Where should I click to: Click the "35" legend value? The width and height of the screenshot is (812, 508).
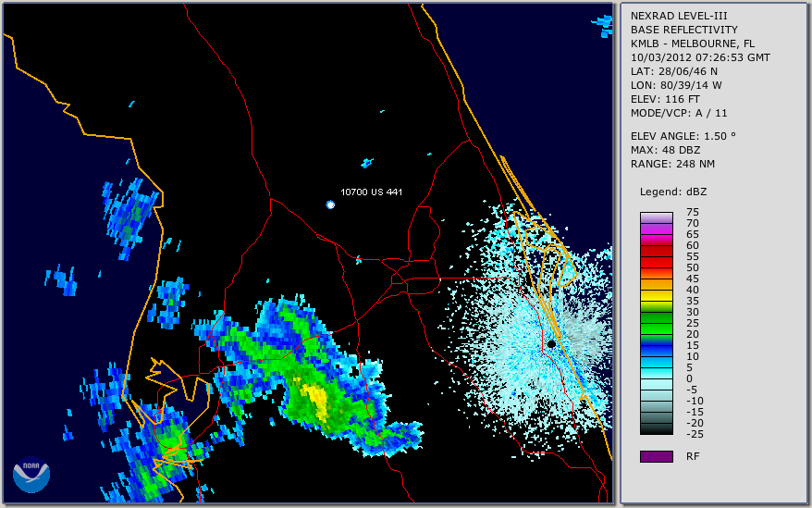693,301
